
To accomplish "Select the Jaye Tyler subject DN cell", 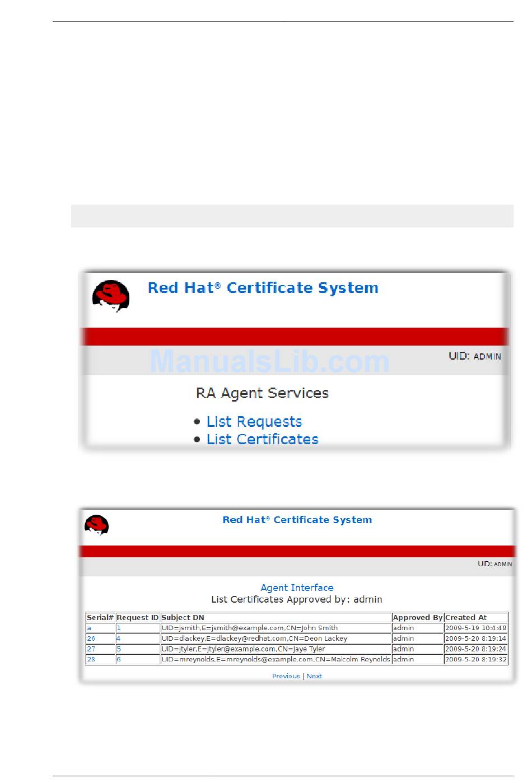I will tap(276, 649).
